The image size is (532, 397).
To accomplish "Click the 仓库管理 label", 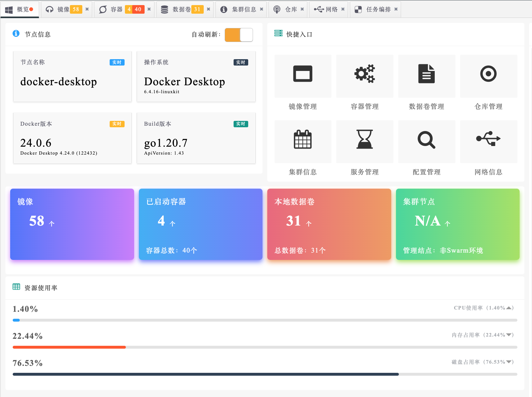I will [x=488, y=107].
